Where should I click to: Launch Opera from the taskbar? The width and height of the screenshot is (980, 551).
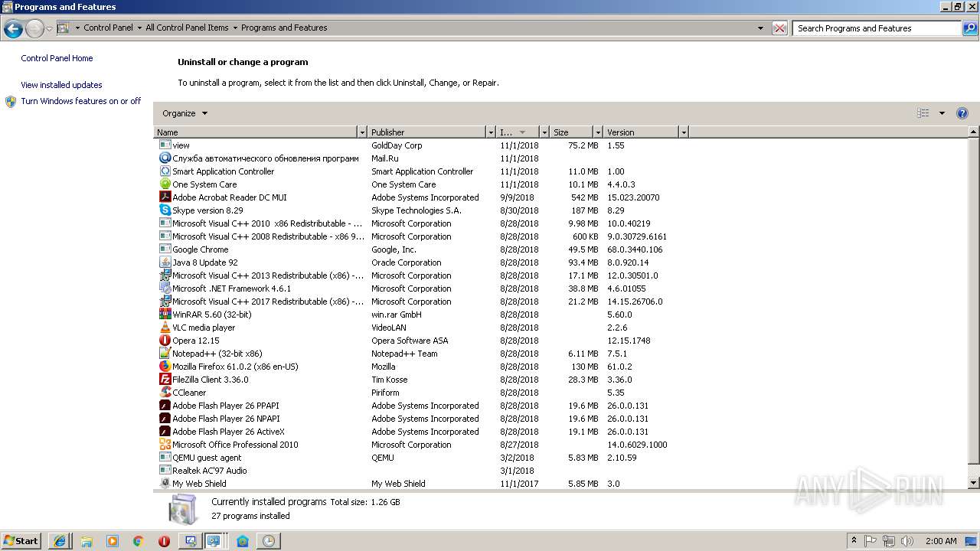(164, 541)
